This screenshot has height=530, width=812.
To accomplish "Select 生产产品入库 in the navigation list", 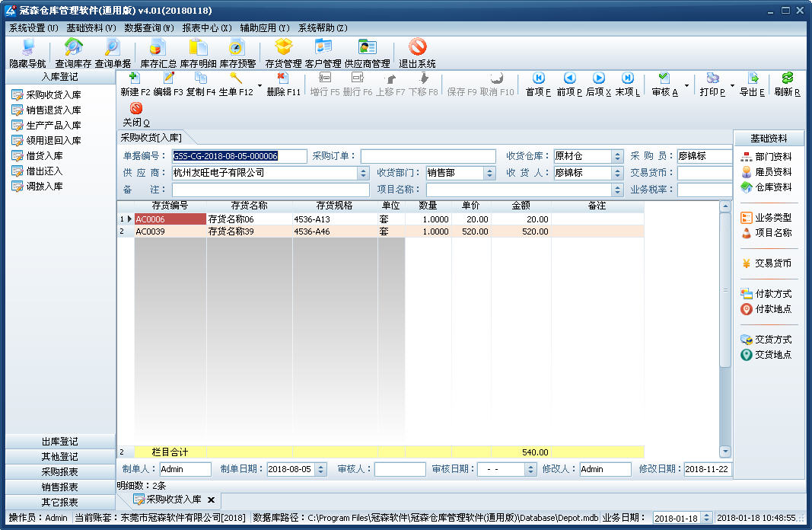I will point(46,126).
